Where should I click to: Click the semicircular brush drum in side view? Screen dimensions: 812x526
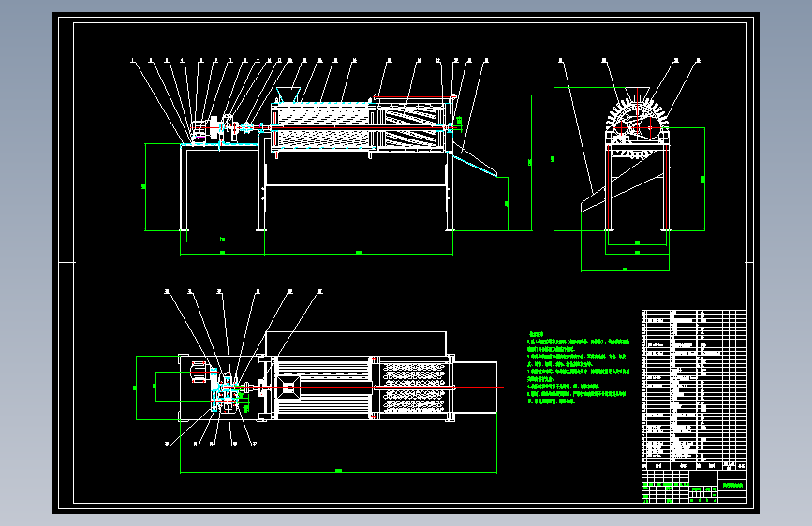pos(637,120)
